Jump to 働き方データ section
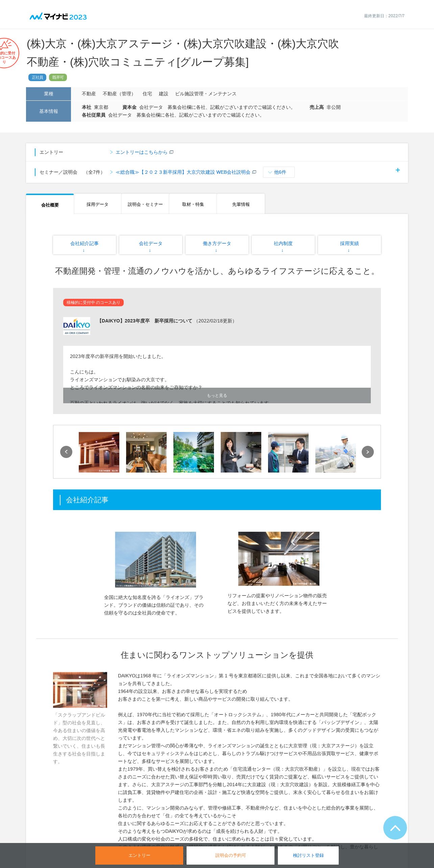Viewport: 434px width, 868px height. (217, 245)
